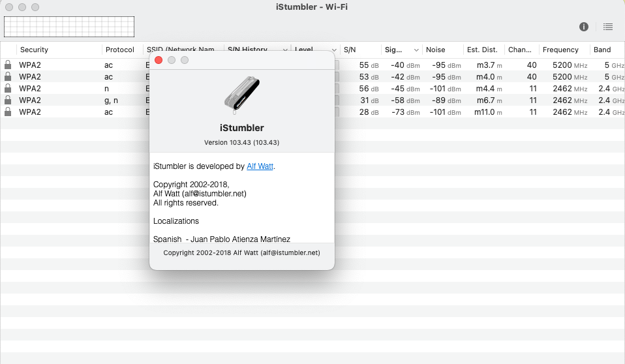Click the iStumbler knife app icon
This screenshot has height=364, width=625.
[241, 95]
